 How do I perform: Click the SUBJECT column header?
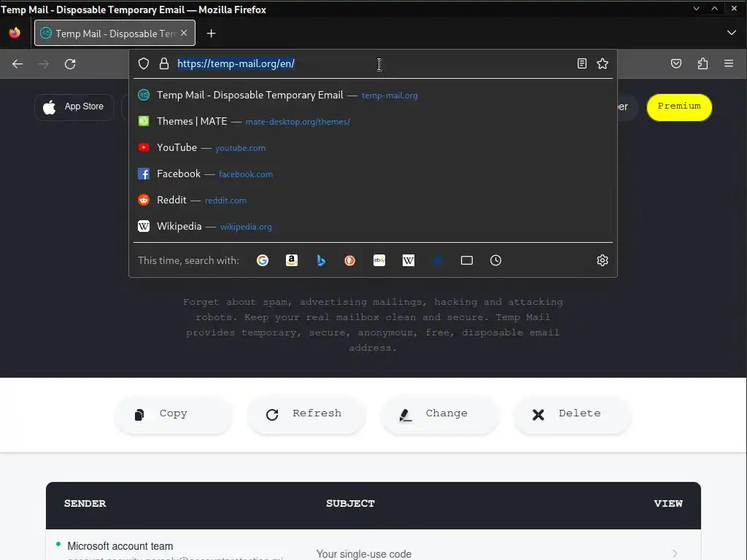(351, 504)
